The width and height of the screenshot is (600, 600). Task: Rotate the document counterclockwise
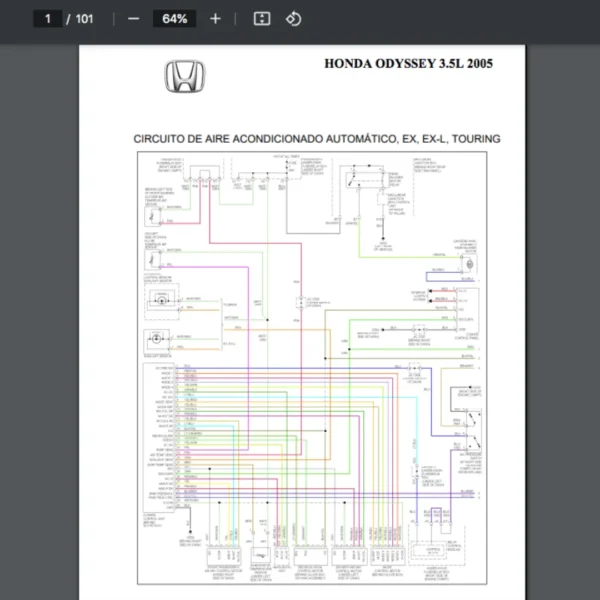[293, 19]
